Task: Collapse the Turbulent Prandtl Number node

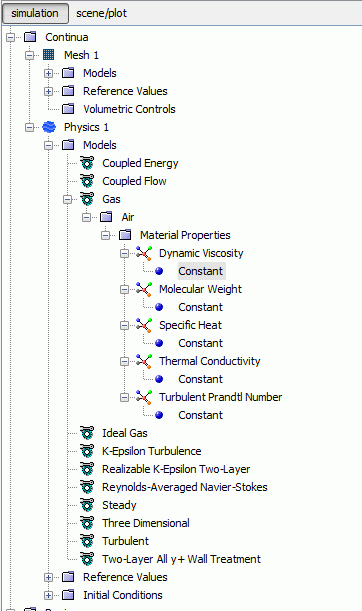Action: (x=124, y=397)
